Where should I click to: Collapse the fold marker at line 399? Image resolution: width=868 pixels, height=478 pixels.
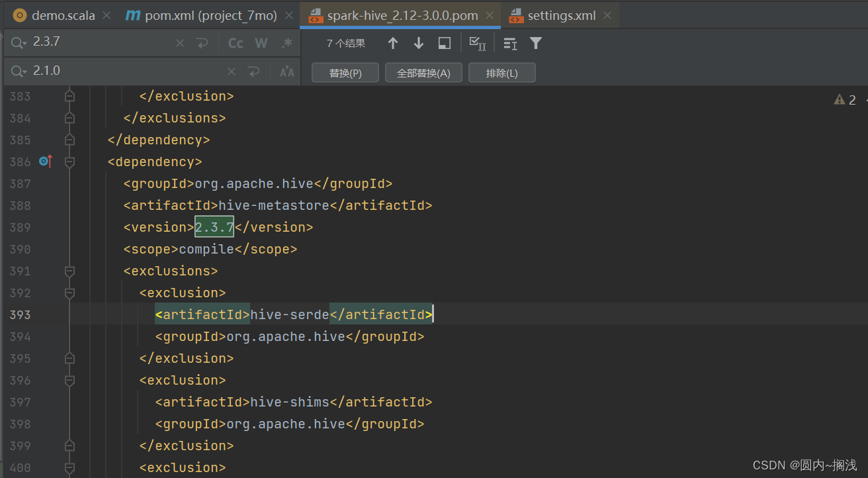[69, 446]
